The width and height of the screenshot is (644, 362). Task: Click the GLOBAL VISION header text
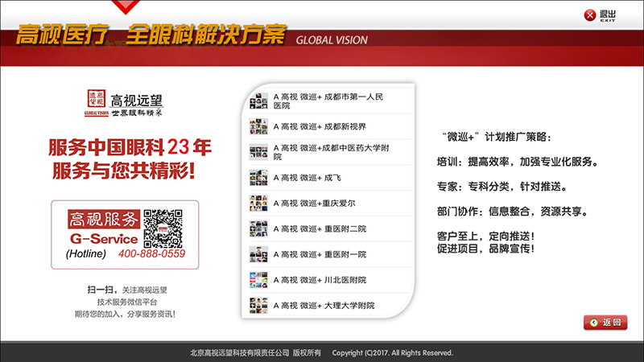click(332, 40)
